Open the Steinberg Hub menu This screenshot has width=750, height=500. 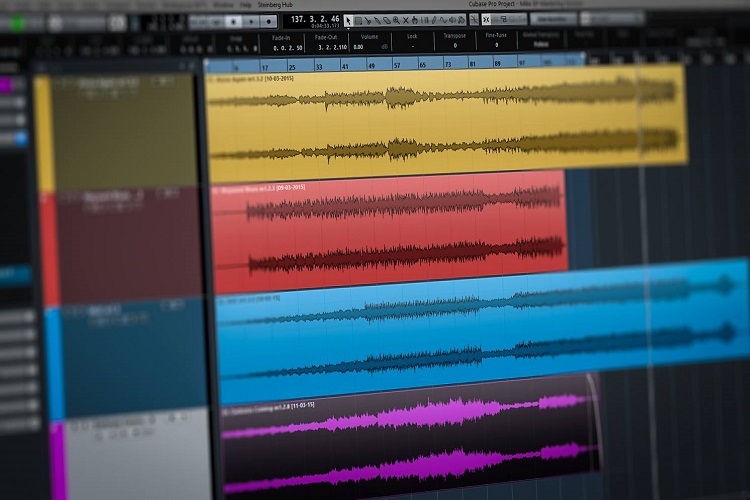tap(275, 5)
